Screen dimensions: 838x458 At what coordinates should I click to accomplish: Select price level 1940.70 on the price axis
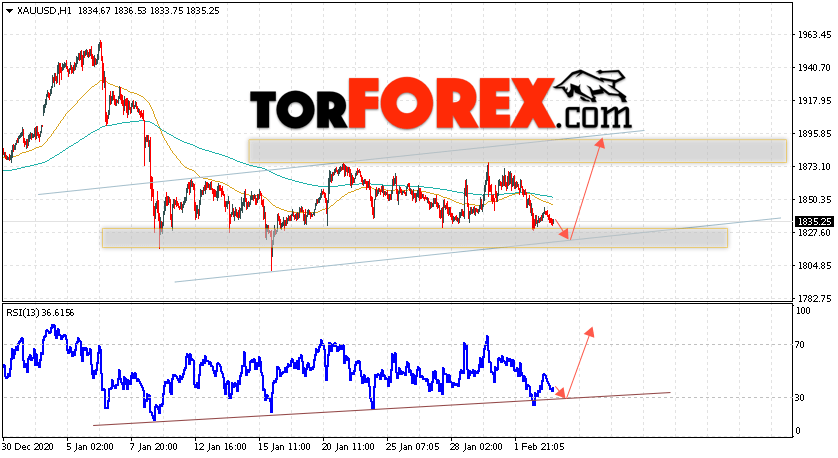pyautogui.click(x=814, y=68)
